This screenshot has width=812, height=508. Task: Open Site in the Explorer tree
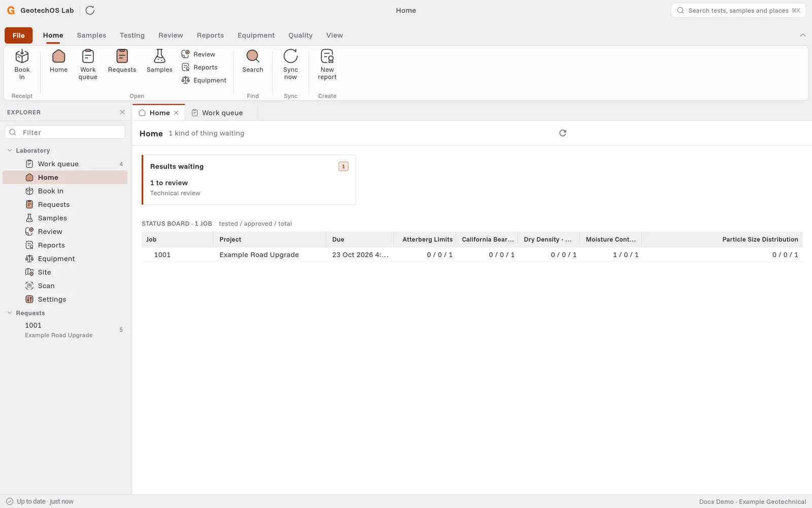pyautogui.click(x=65, y=272)
